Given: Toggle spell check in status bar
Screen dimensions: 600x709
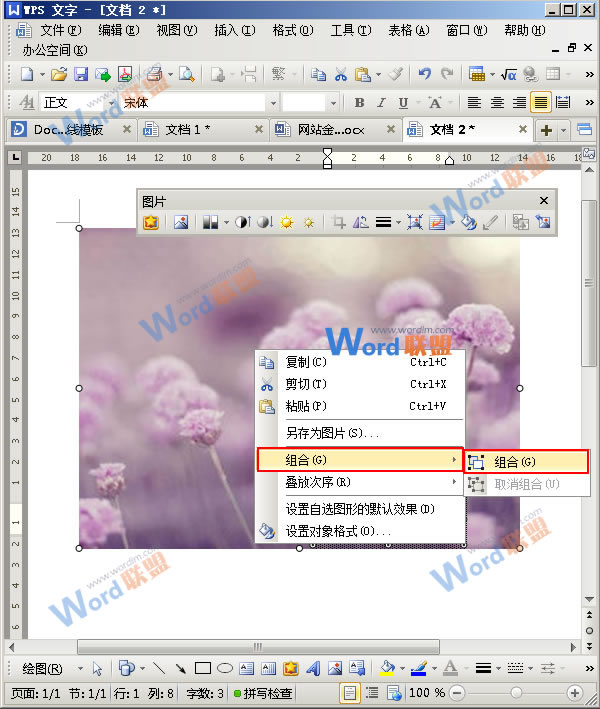Looking at the screenshot, I should pos(263,693).
